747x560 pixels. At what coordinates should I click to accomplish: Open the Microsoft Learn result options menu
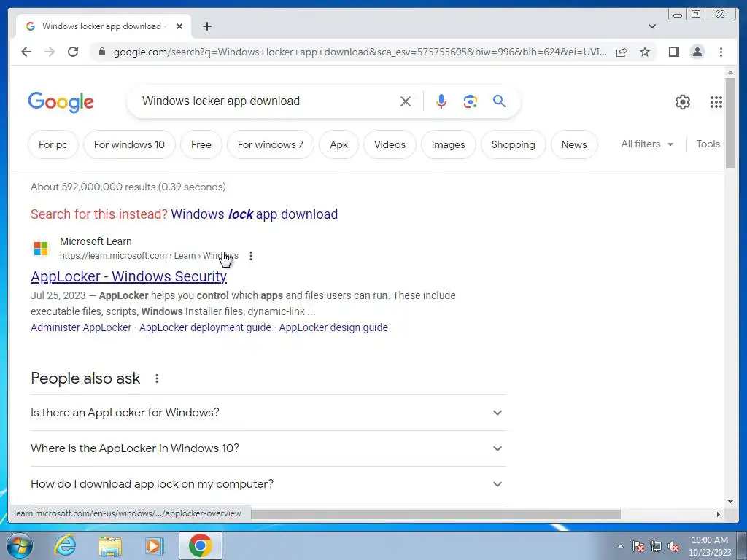251,256
